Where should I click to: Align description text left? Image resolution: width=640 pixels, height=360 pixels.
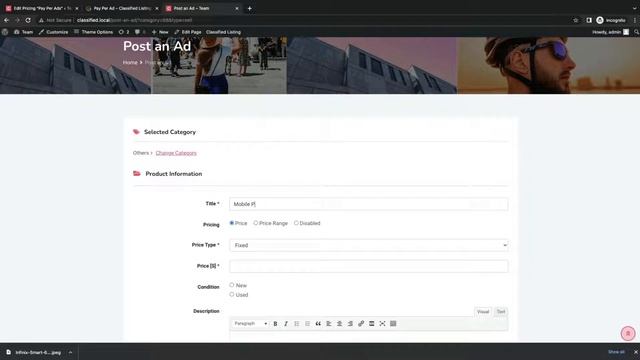click(329, 324)
